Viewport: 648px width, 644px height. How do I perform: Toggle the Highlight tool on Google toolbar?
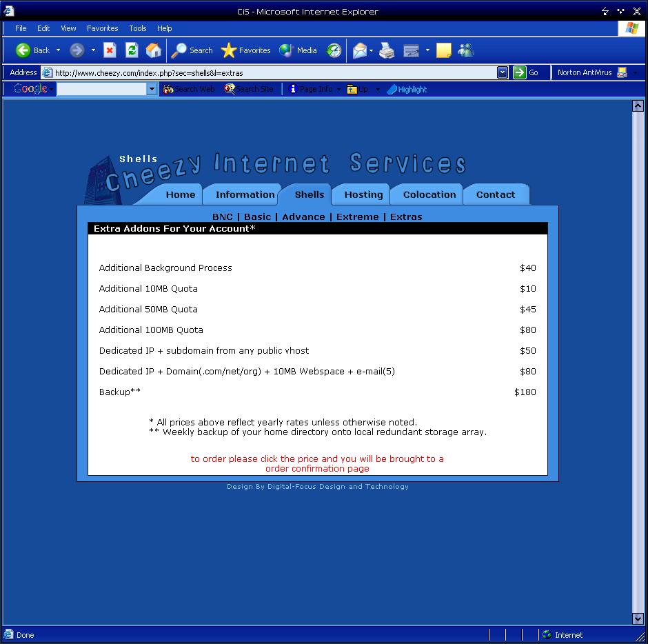coord(407,89)
